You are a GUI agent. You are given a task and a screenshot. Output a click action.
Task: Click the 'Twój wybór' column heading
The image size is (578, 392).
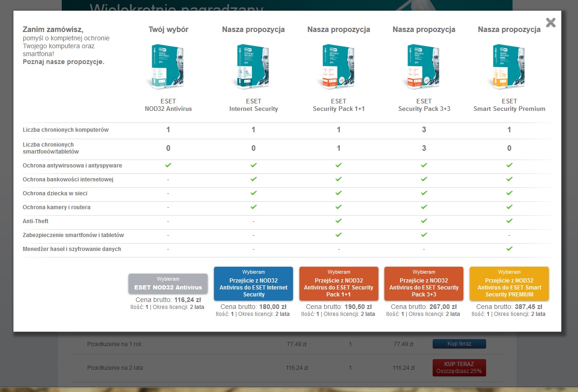coord(168,30)
